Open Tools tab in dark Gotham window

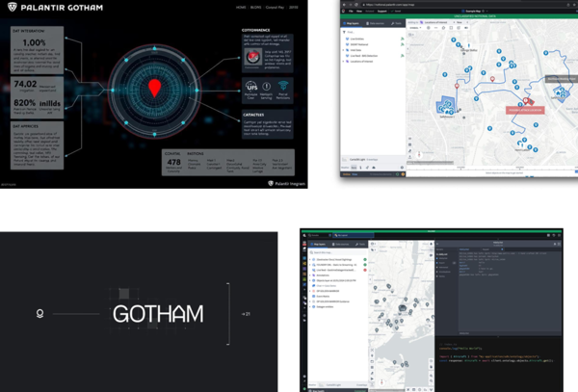[x=359, y=245]
